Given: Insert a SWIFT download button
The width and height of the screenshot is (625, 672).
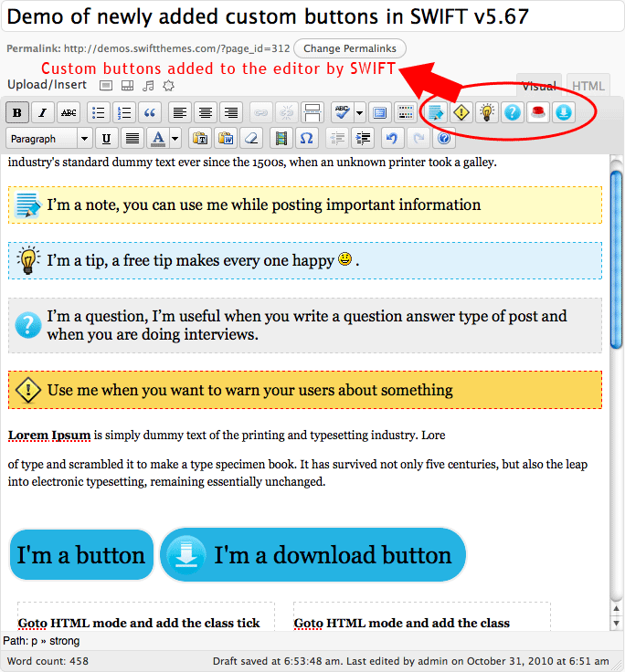Looking at the screenshot, I should (564, 112).
